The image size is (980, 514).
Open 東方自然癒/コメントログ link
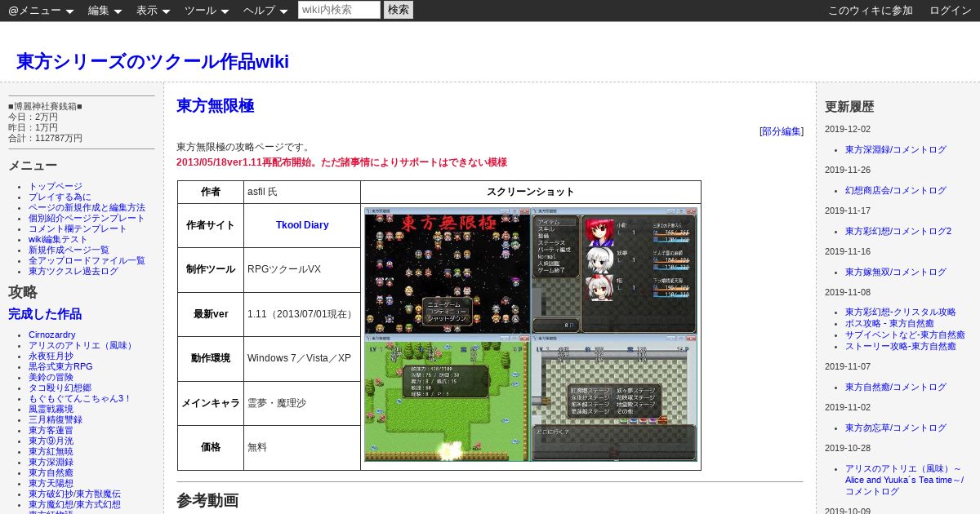tap(896, 388)
